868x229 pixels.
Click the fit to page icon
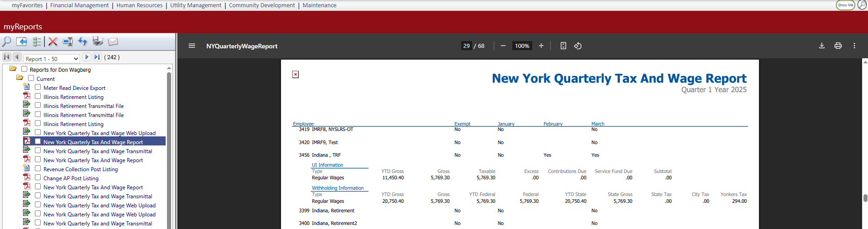tap(563, 46)
